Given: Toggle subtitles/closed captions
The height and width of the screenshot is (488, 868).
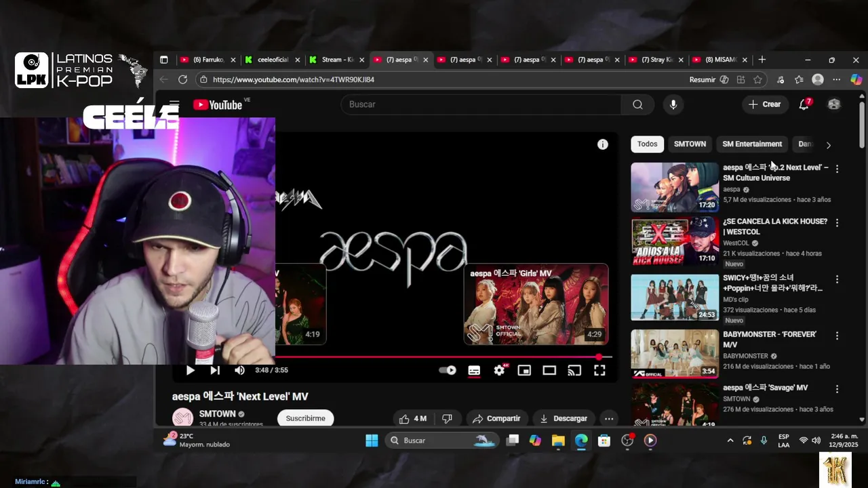Looking at the screenshot, I should tap(474, 370).
